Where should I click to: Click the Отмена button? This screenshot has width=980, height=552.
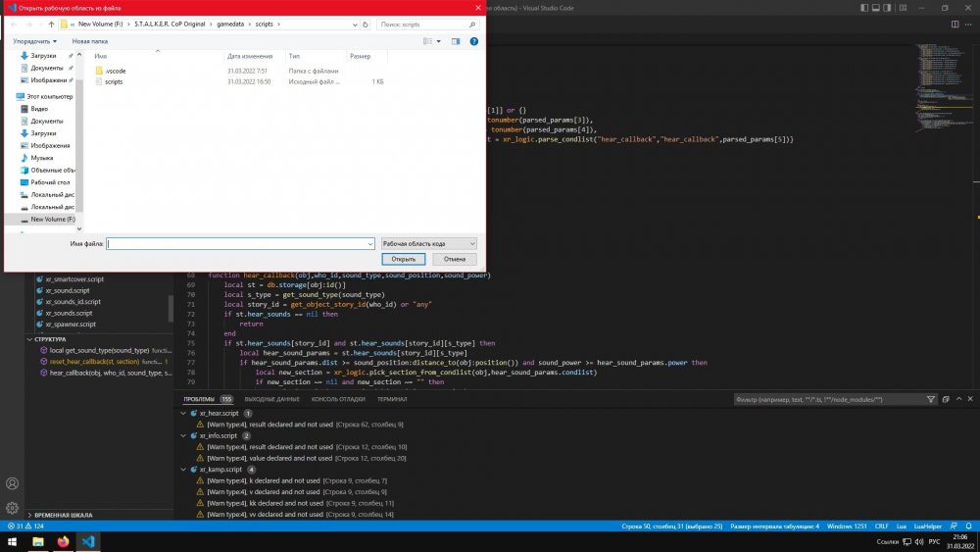[454, 259]
